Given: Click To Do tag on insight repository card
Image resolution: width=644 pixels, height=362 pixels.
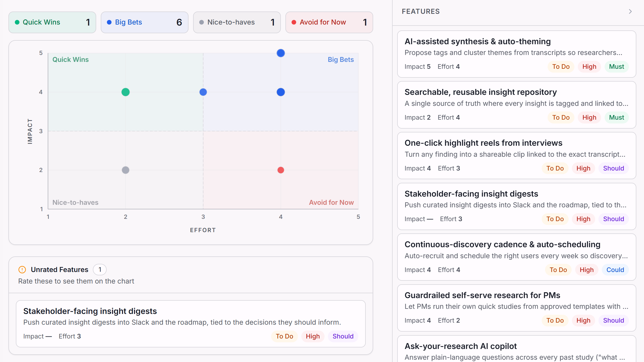Looking at the screenshot, I should (x=561, y=118).
